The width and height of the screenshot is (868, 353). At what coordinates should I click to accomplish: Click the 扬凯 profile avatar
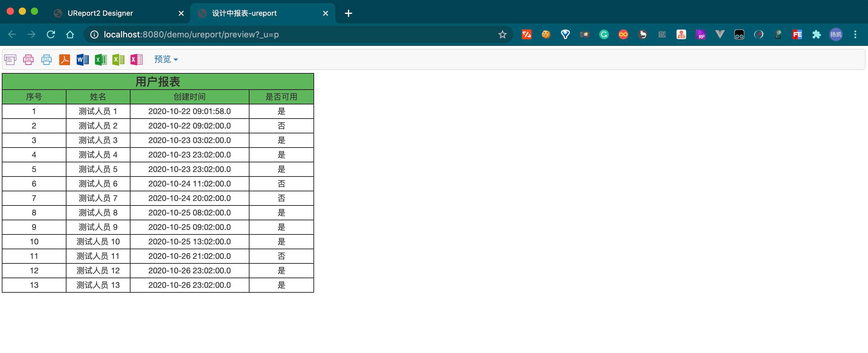pos(836,34)
